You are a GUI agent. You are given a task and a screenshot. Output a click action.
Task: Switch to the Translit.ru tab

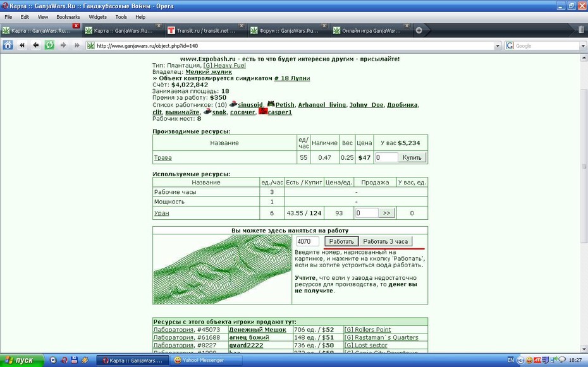tap(205, 31)
